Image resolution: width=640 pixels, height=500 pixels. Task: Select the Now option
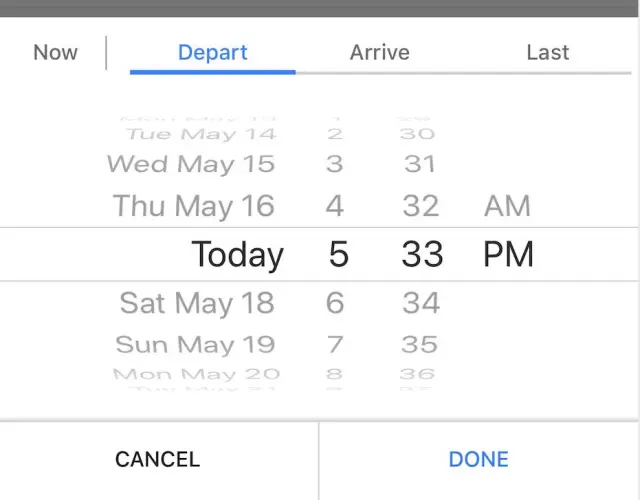(55, 53)
